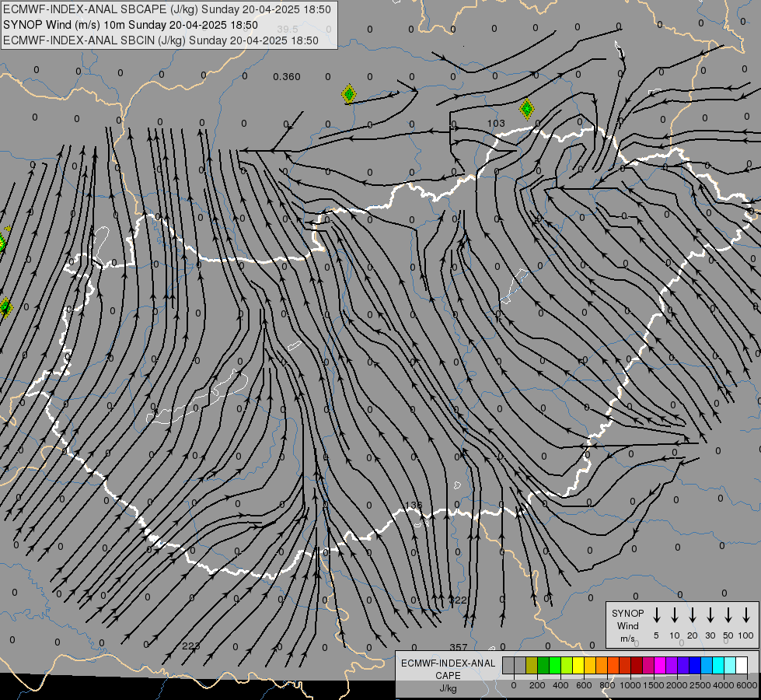761x700 pixels.
Task: Pick the white CAPE legend swatch
Action: [741, 666]
